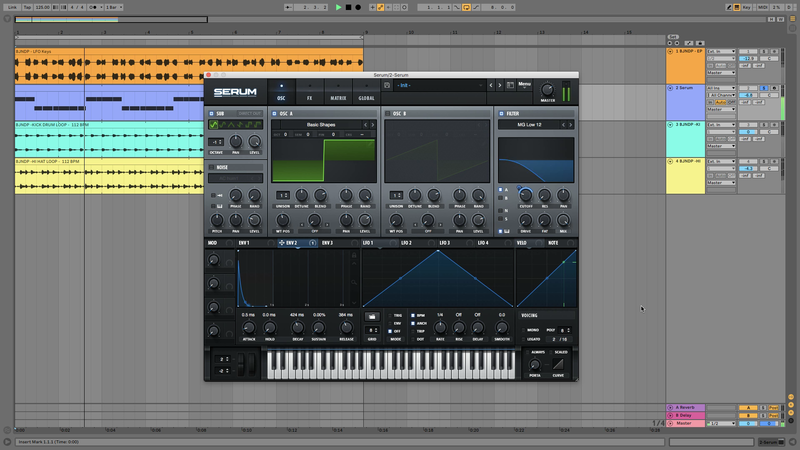Enable Legato voicing
This screenshot has width=800, height=450.
(523, 339)
